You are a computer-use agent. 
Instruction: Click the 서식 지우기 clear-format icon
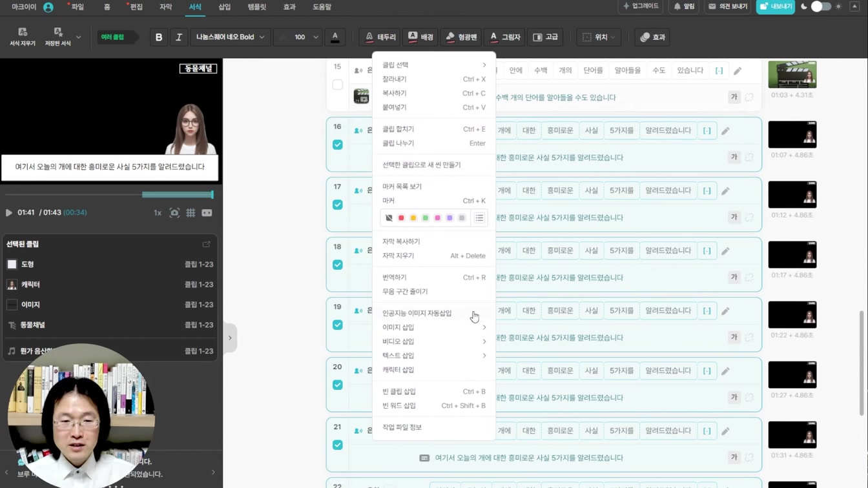pyautogui.click(x=23, y=37)
